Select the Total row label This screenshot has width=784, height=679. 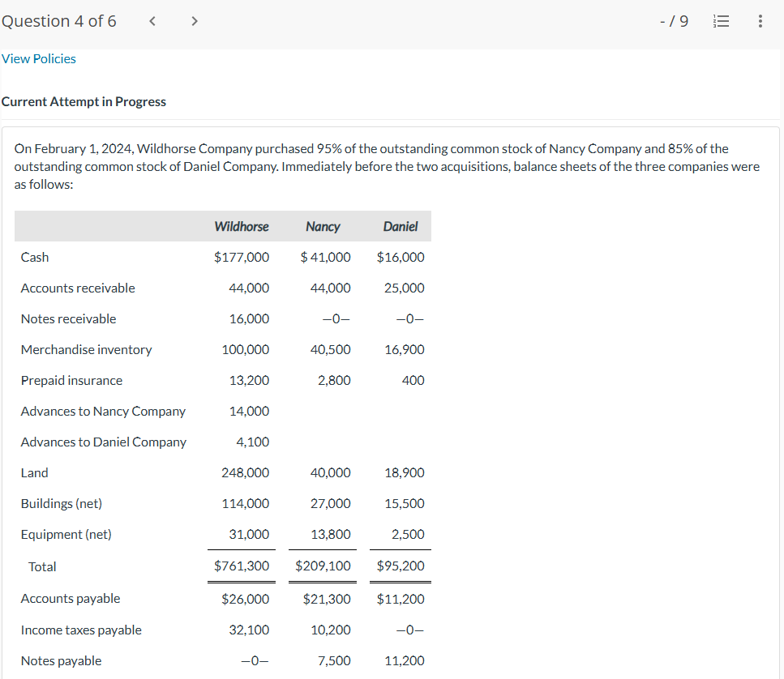42,566
